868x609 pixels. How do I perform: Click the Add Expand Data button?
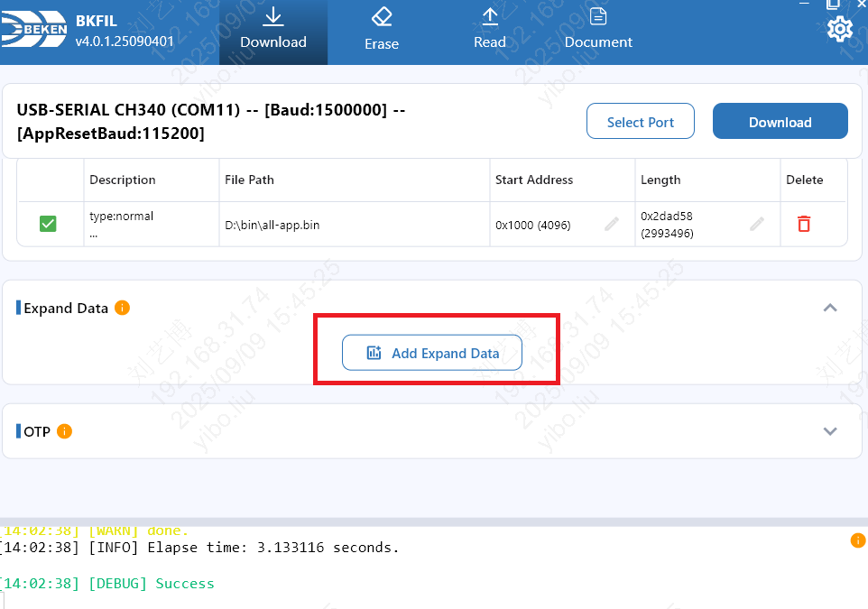(432, 353)
